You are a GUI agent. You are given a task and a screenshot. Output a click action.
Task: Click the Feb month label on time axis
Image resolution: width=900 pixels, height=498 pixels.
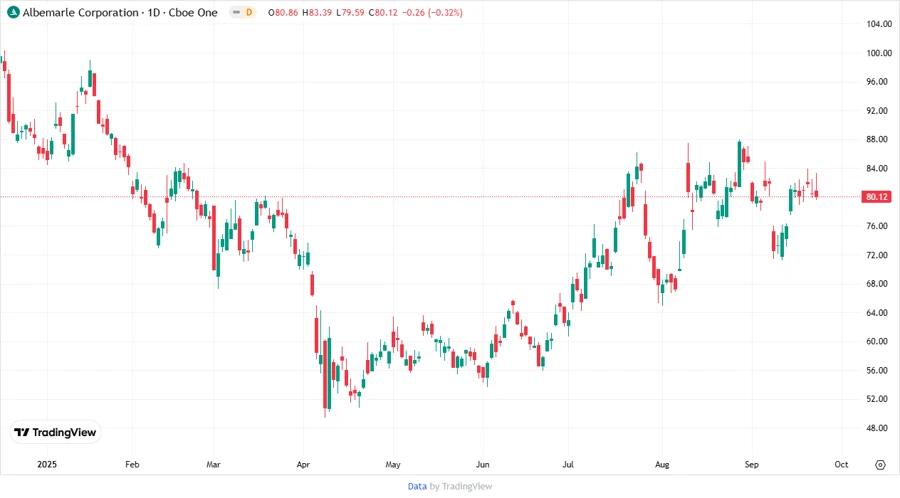click(132, 465)
